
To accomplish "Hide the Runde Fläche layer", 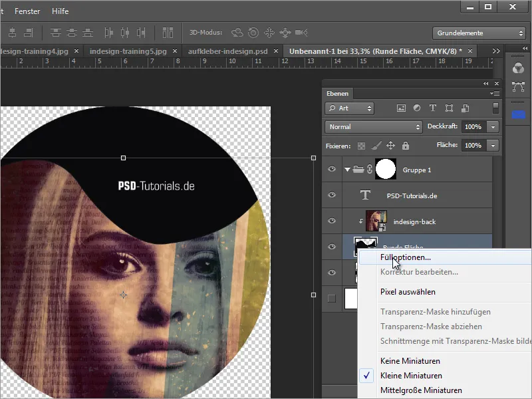I will pyautogui.click(x=332, y=247).
